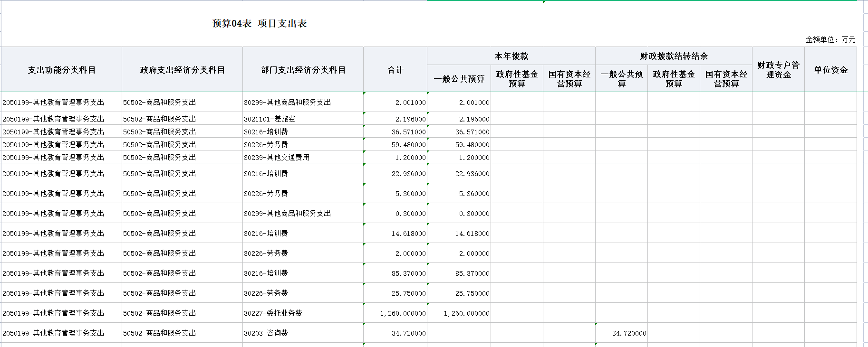Select the '部门支出经济分类科目' header cell
This screenshot has width=868, height=347.
(x=303, y=70)
